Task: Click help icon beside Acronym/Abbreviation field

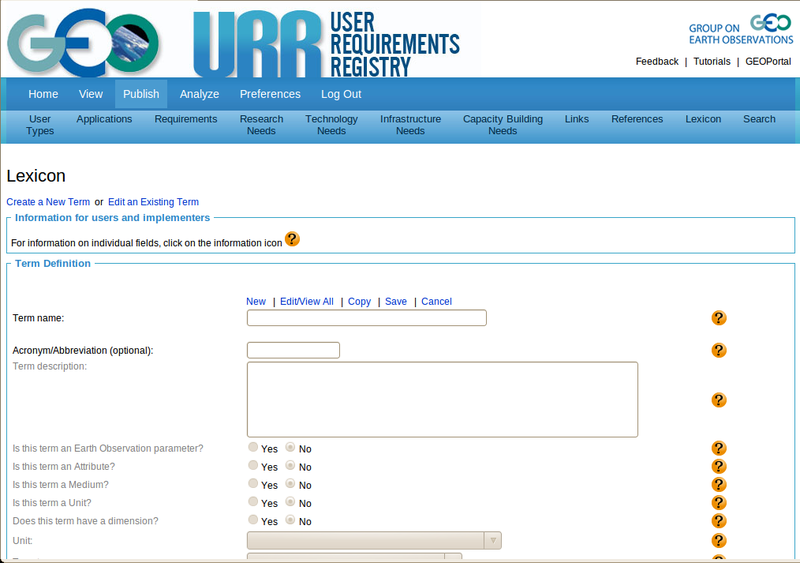Action: coord(718,350)
